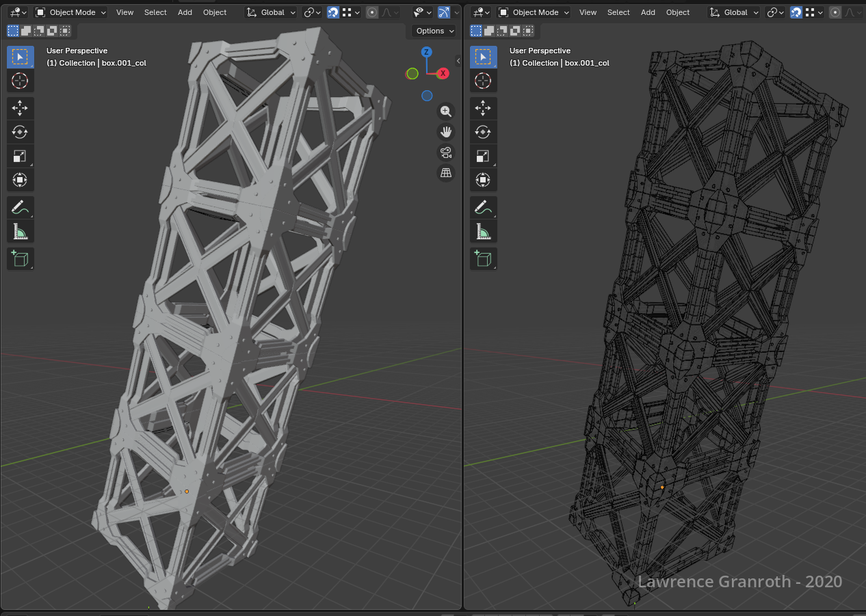Toggle camera view in left viewport
The height and width of the screenshot is (616, 866).
446,152
